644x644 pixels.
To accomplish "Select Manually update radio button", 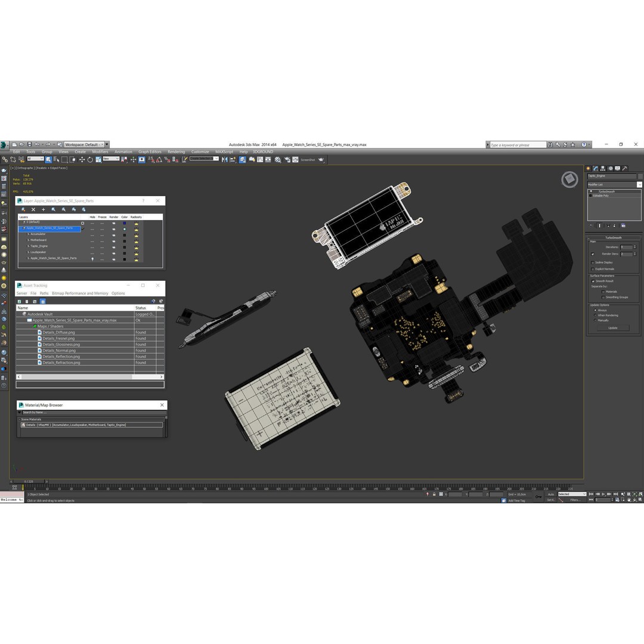I will 595,320.
